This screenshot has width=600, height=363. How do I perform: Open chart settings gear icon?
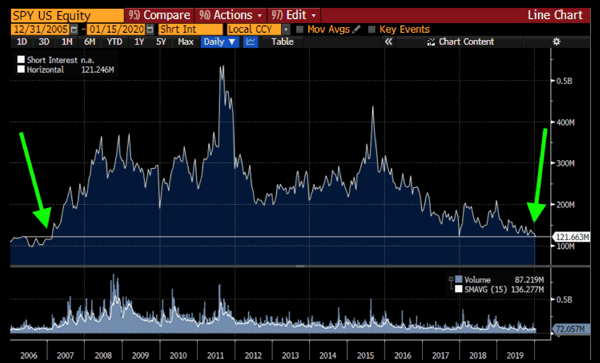coord(556,42)
